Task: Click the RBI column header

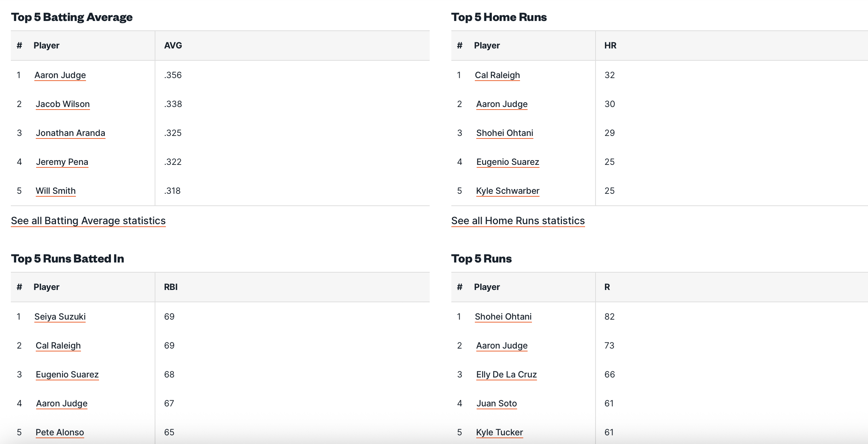Action: click(x=171, y=287)
